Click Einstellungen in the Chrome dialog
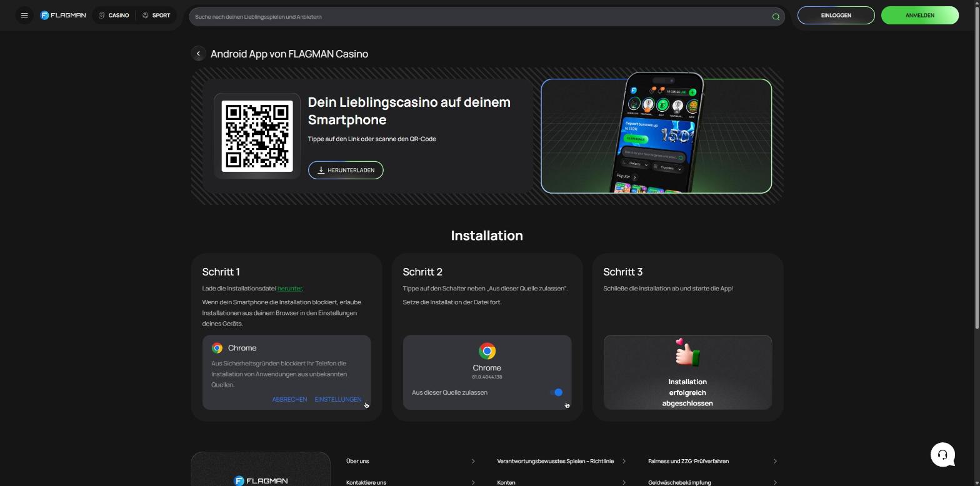This screenshot has height=486, width=980. (338, 399)
